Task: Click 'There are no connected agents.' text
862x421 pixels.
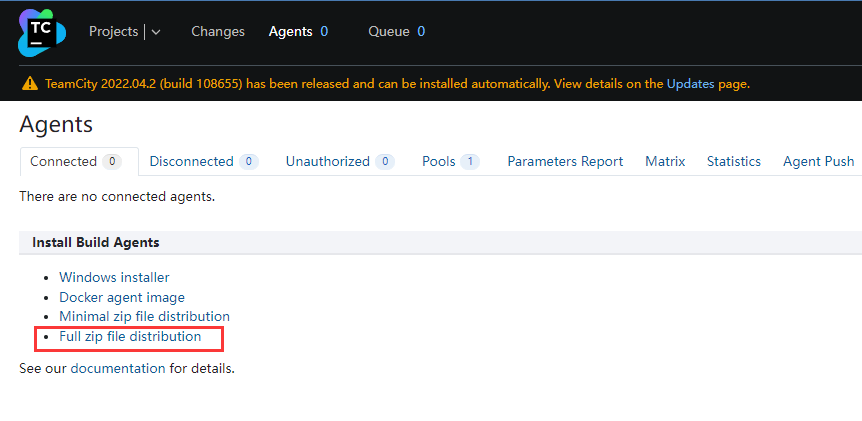Action: pyautogui.click(x=117, y=196)
